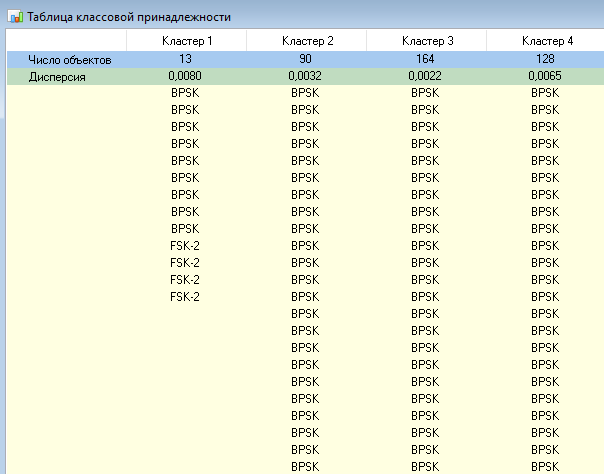
Task: Click object count 13 in Кластер 1
Action: (x=185, y=59)
